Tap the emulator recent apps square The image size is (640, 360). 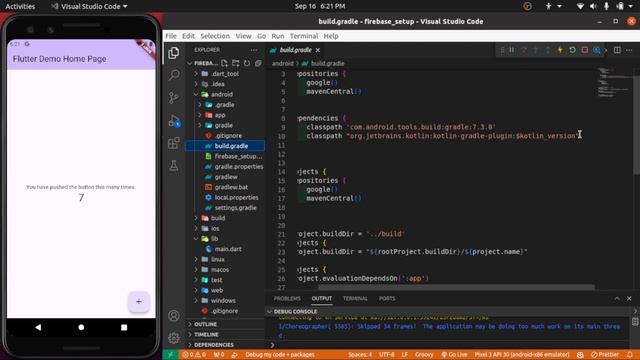[x=124, y=327]
